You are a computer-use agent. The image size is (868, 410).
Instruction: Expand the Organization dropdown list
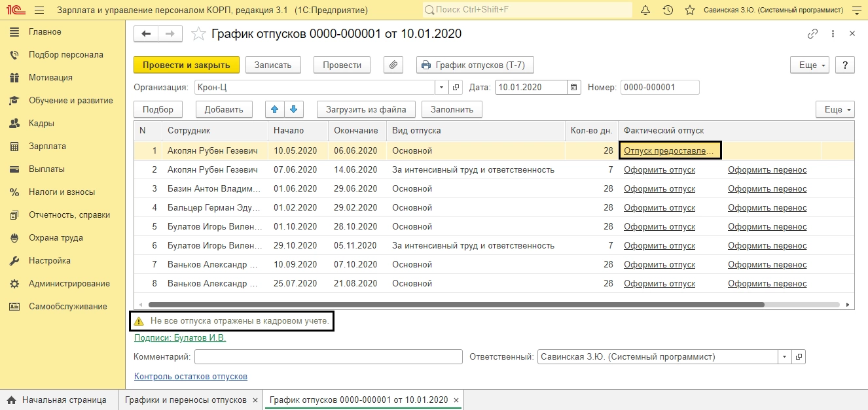tap(441, 87)
